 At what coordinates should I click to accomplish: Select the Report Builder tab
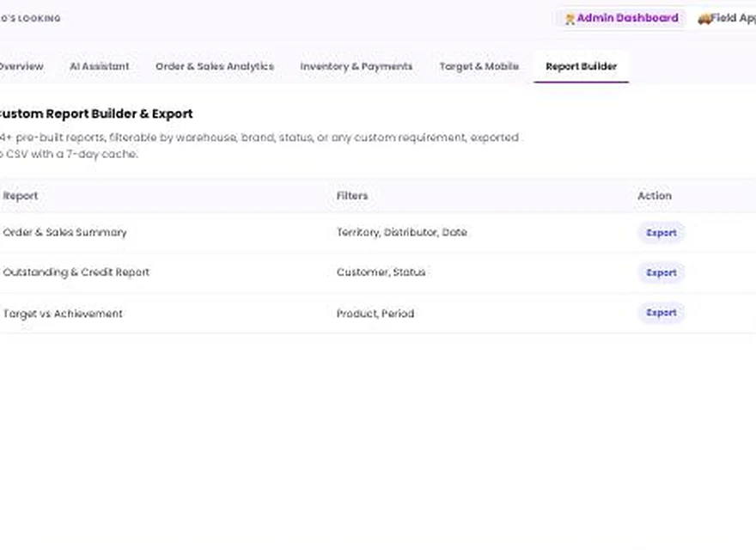[x=581, y=66]
